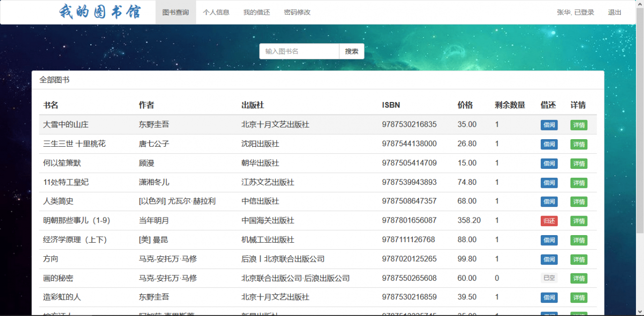Click the 搜索 button
Viewport: 644px width, 316px height.
click(352, 51)
